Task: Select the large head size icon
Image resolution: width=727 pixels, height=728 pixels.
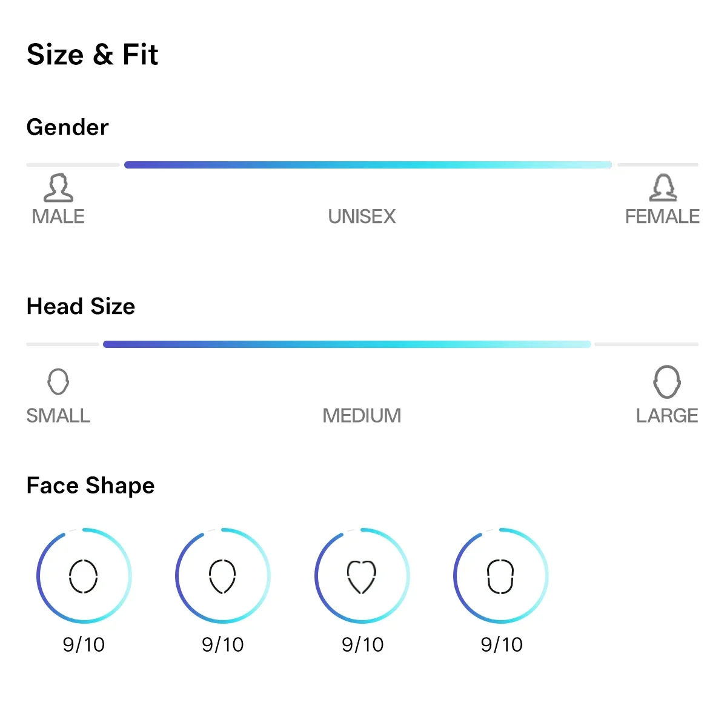Action: coord(667,382)
